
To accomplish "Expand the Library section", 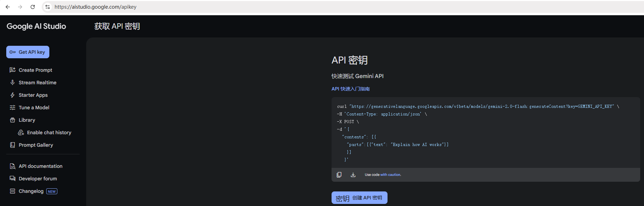I will pyautogui.click(x=27, y=120).
